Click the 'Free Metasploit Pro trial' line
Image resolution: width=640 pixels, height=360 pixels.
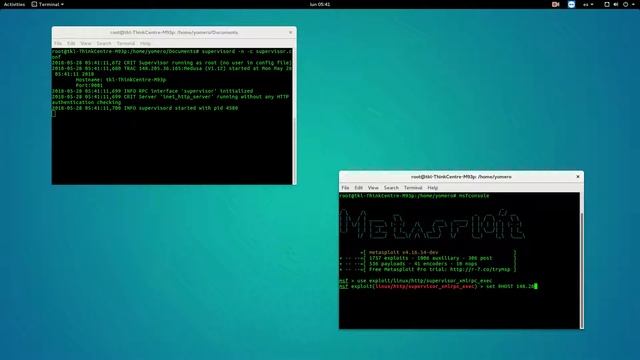(x=427, y=269)
